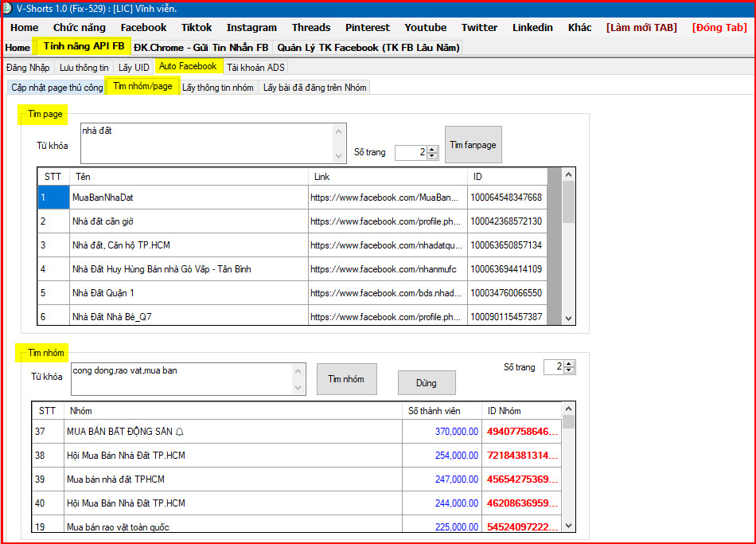Click the V-Shorts app icon in title bar
Image resolution: width=756 pixels, height=544 pixels.
[x=7, y=8]
